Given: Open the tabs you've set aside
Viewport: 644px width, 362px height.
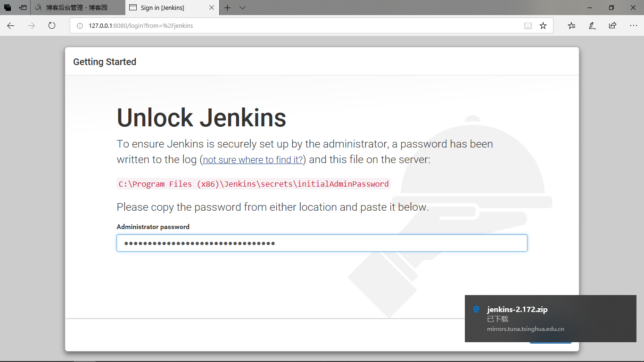Looking at the screenshot, I should coord(8,8).
